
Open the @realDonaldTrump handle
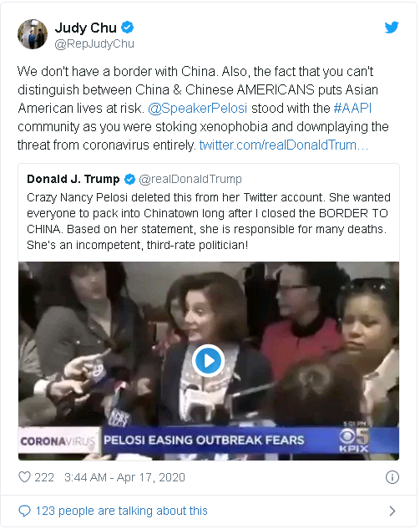click(x=190, y=179)
